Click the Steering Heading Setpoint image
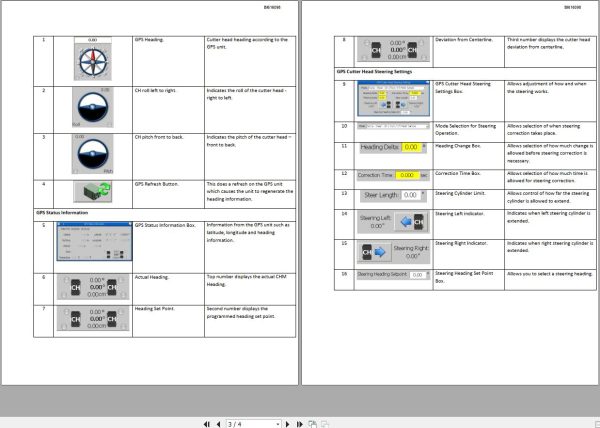 click(393, 275)
